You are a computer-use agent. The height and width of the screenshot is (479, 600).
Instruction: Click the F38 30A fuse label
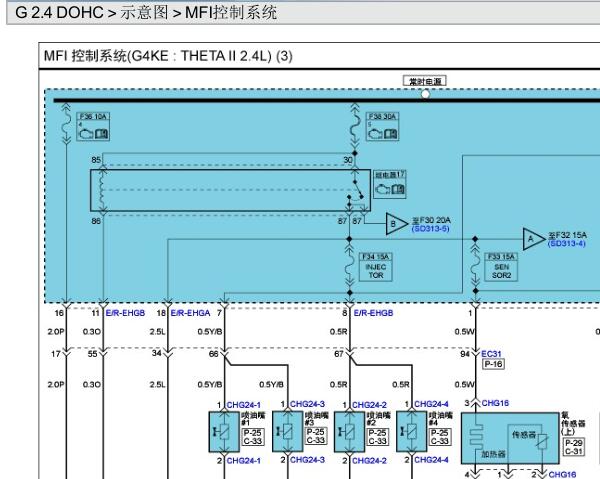(x=383, y=117)
